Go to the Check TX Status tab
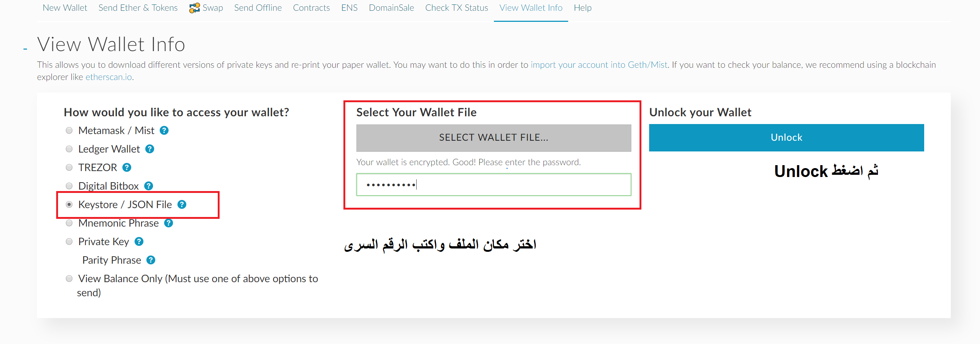The width and height of the screenshot is (980, 344). pos(456,8)
